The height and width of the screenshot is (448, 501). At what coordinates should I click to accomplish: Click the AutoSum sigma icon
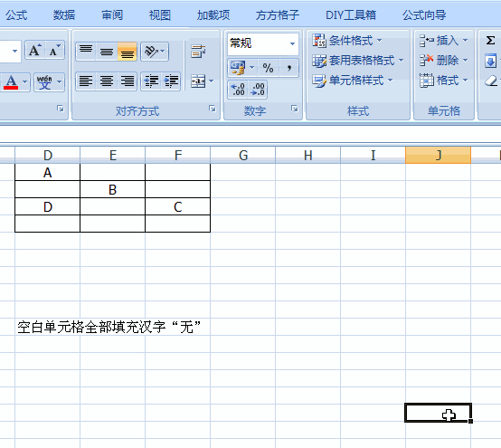coord(490,41)
